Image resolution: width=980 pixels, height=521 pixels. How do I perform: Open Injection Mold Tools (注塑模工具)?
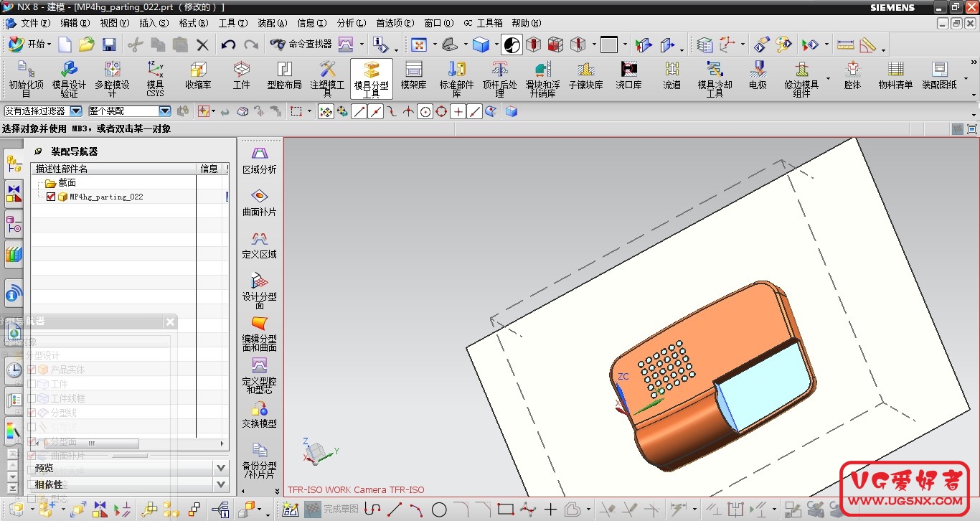pos(327,79)
